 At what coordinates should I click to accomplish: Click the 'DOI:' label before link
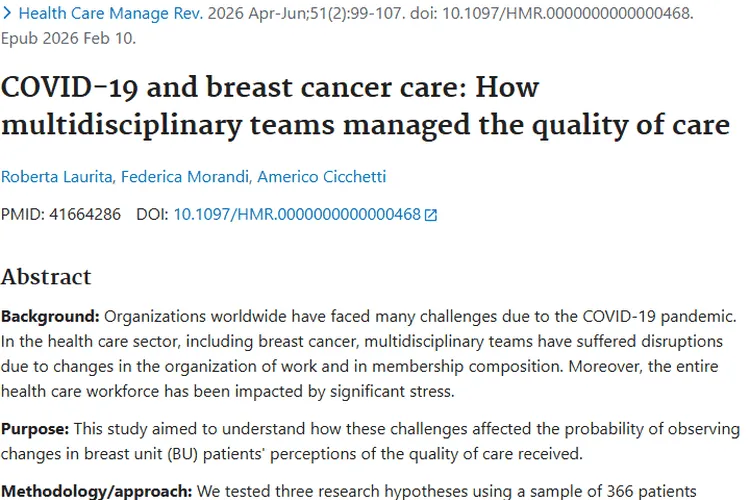pos(153,214)
